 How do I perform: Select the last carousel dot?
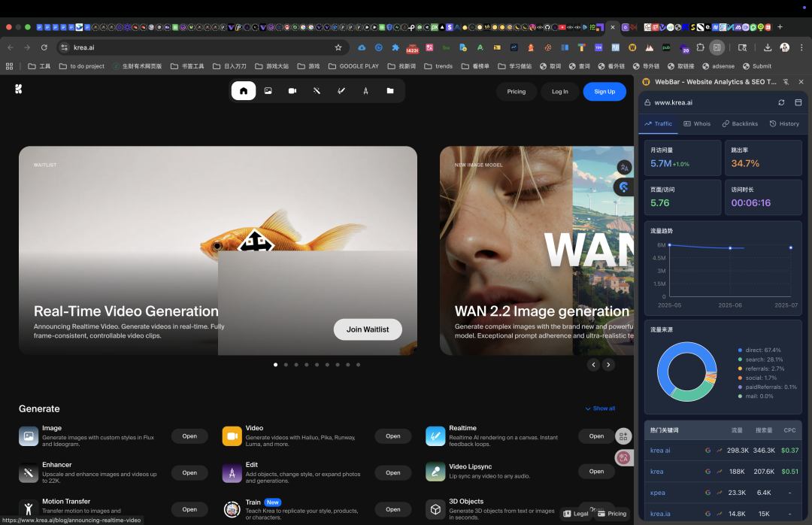359,365
